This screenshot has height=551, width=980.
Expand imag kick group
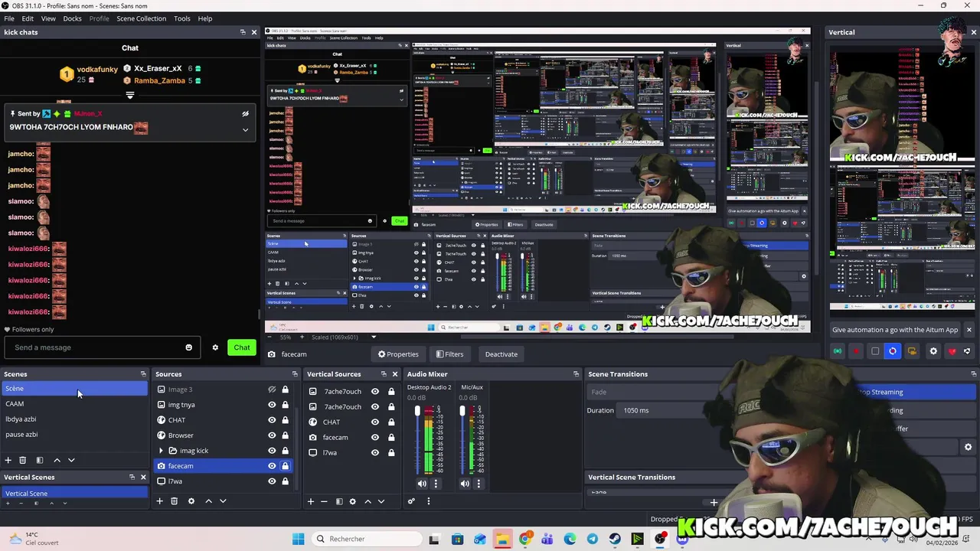[x=161, y=451]
